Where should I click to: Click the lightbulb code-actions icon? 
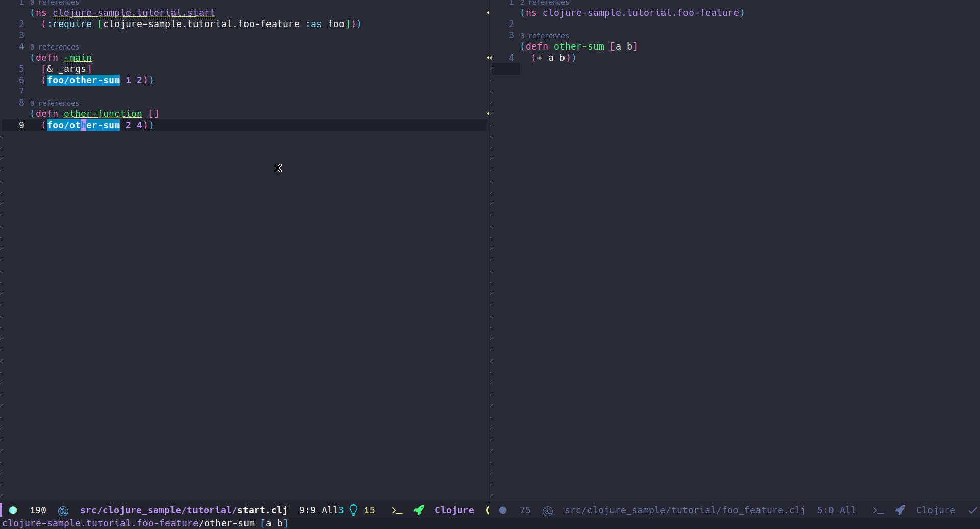(x=353, y=510)
